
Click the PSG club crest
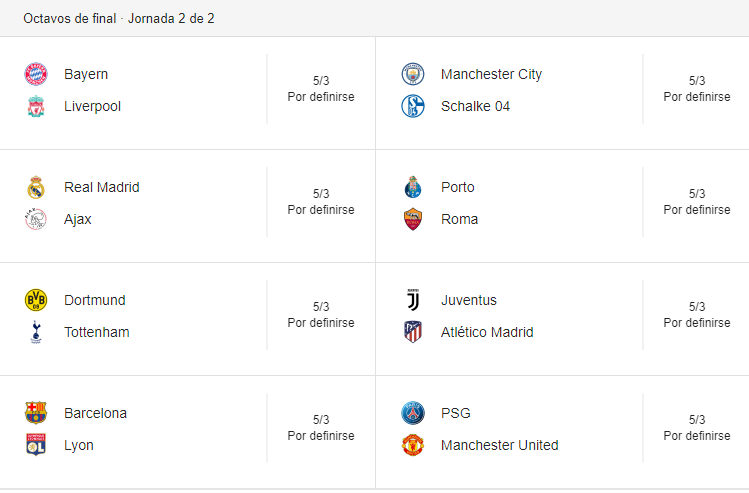pyautogui.click(x=413, y=413)
